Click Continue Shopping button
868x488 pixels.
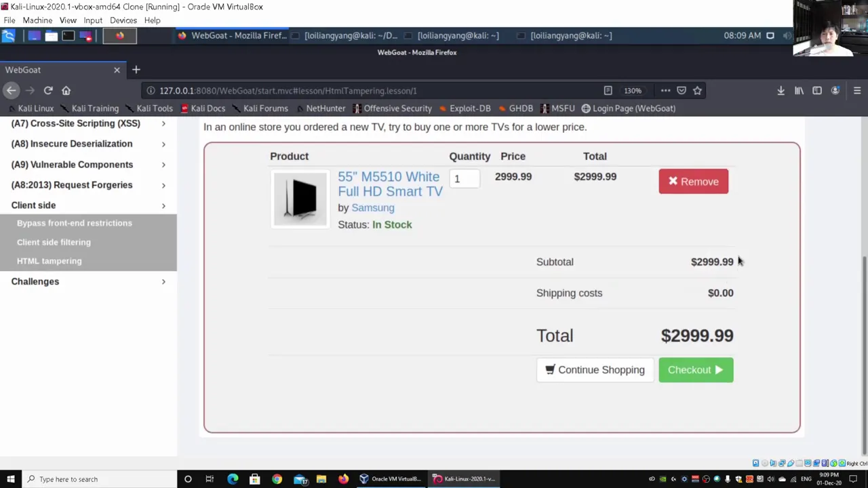(x=595, y=370)
